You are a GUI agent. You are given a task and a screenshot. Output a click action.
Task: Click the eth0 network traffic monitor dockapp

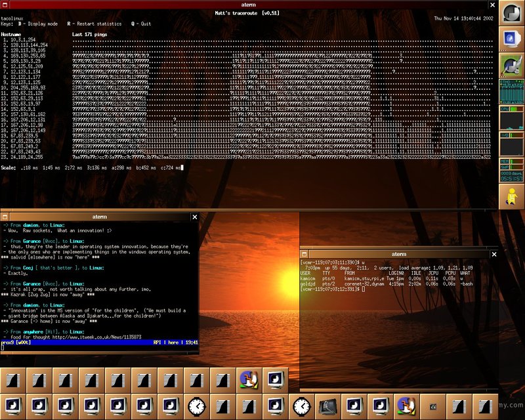[512, 91]
